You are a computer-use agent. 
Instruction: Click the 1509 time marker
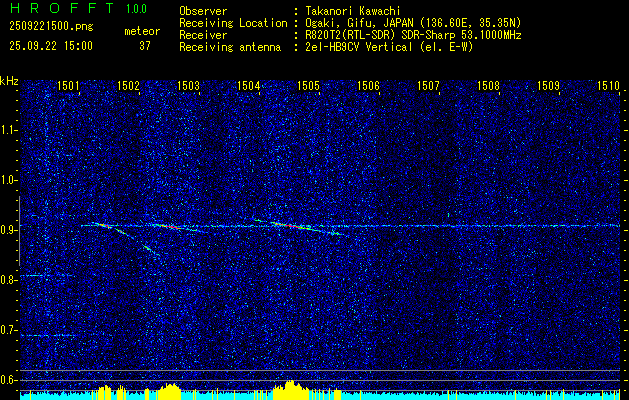click(x=548, y=85)
